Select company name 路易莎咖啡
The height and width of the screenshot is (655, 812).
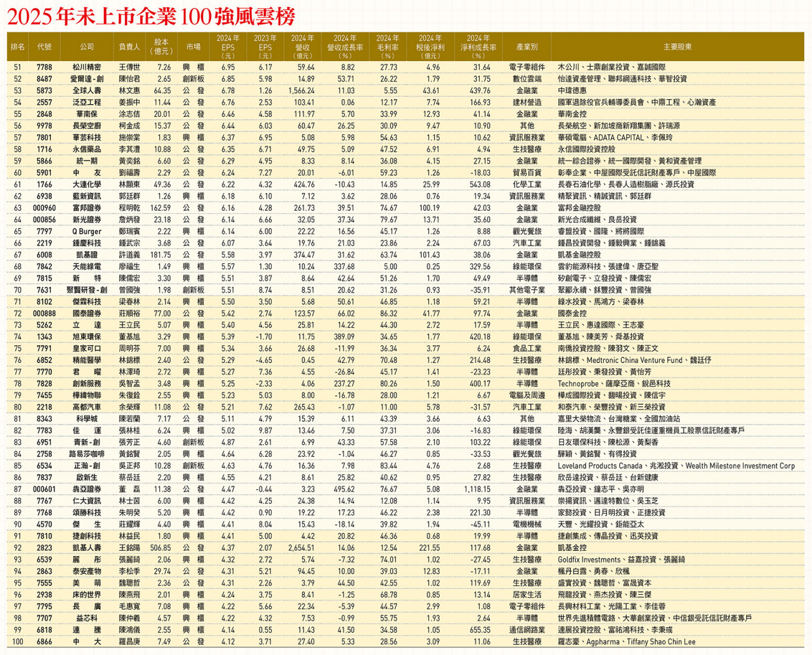tap(86, 454)
